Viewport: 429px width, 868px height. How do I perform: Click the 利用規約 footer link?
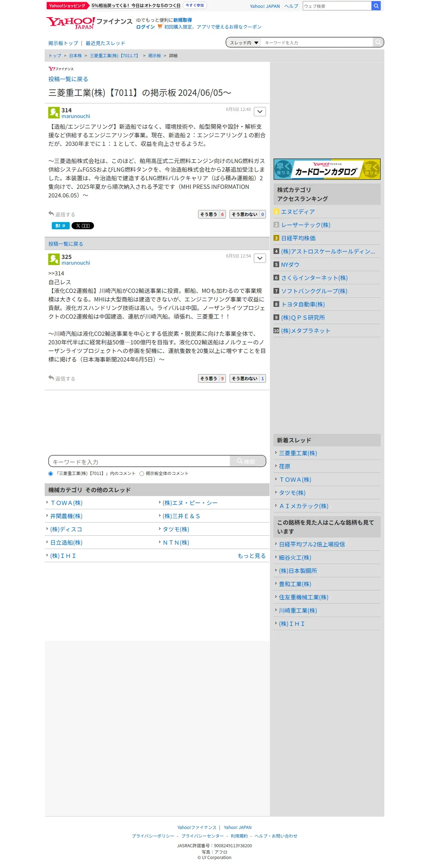[239, 836]
